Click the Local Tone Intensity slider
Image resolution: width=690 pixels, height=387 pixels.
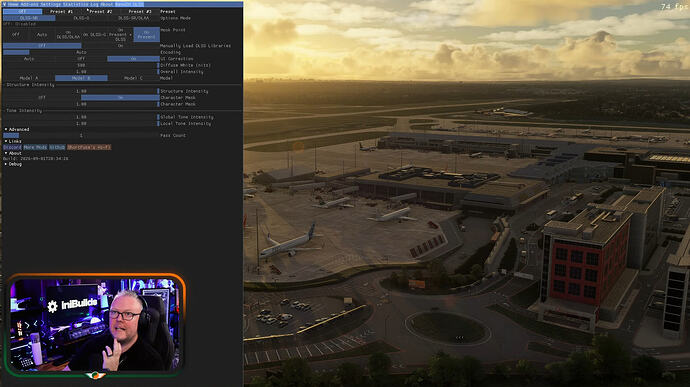point(81,124)
